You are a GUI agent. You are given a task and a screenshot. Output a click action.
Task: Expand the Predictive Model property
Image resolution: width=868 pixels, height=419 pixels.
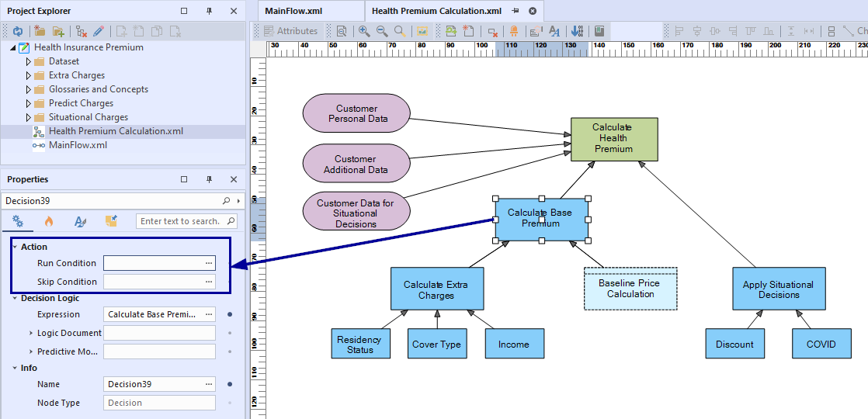pos(31,351)
